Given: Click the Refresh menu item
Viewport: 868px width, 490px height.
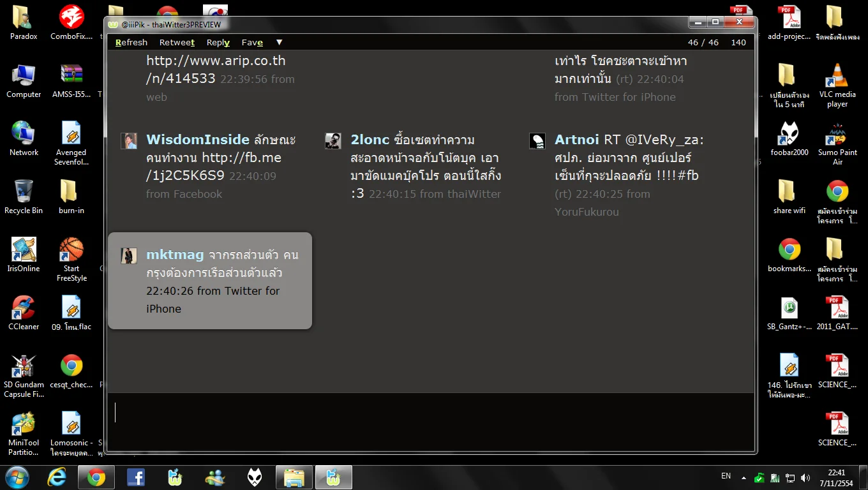Looking at the screenshot, I should click(131, 43).
